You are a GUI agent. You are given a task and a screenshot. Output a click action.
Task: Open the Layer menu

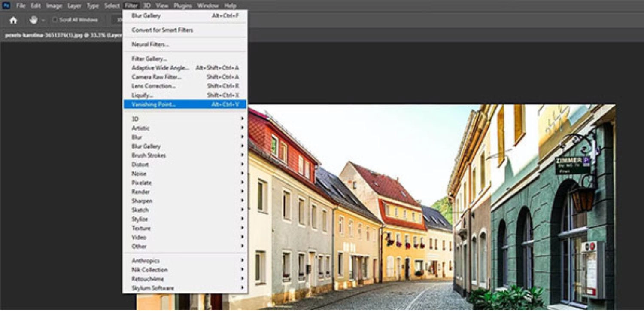pos(74,6)
